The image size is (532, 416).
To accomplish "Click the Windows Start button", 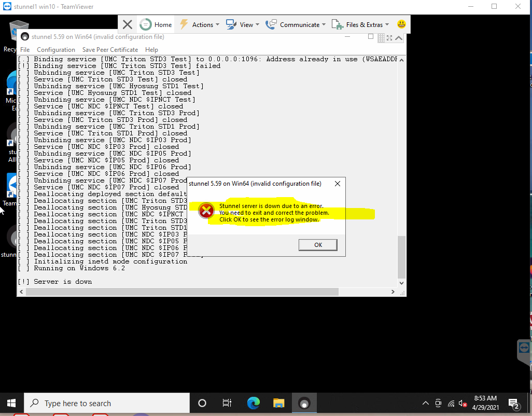I will [x=11, y=403].
